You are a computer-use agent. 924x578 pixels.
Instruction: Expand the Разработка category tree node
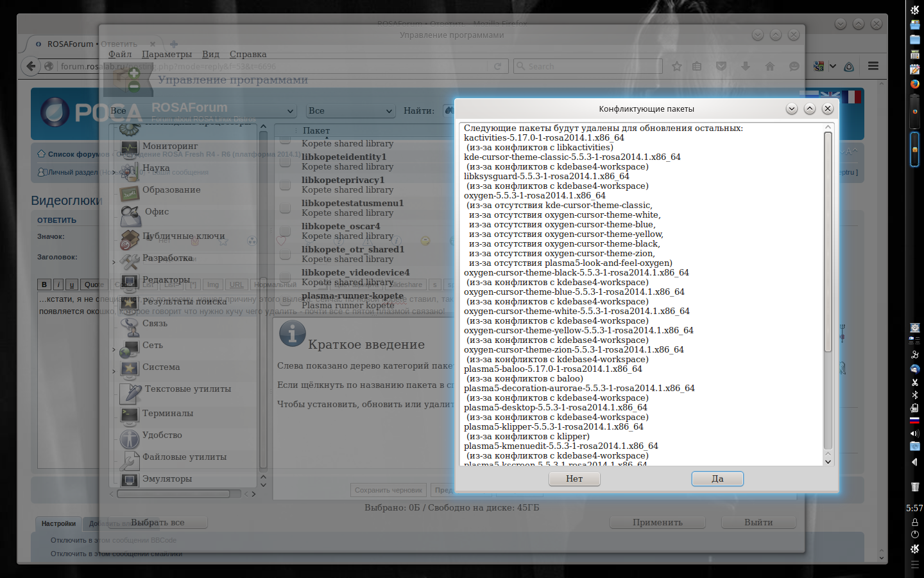(114, 262)
